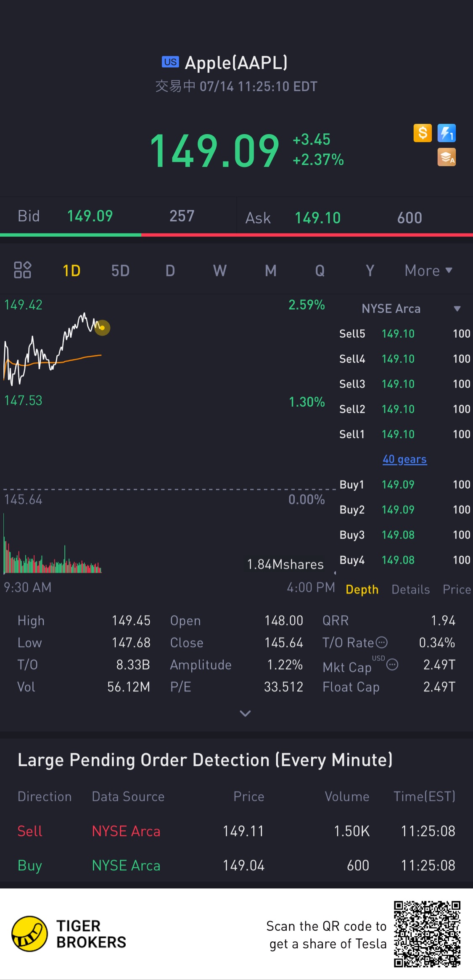Tap the large 149.09 last price
The width and height of the screenshot is (473, 980).
tap(215, 151)
